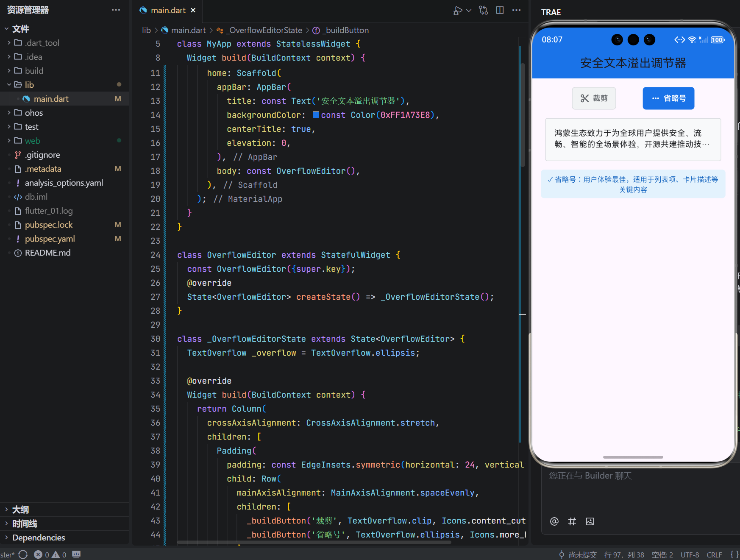Click the scissors 裁剪 button in phone preview
Viewport: 740px width, 560px height.
click(594, 98)
